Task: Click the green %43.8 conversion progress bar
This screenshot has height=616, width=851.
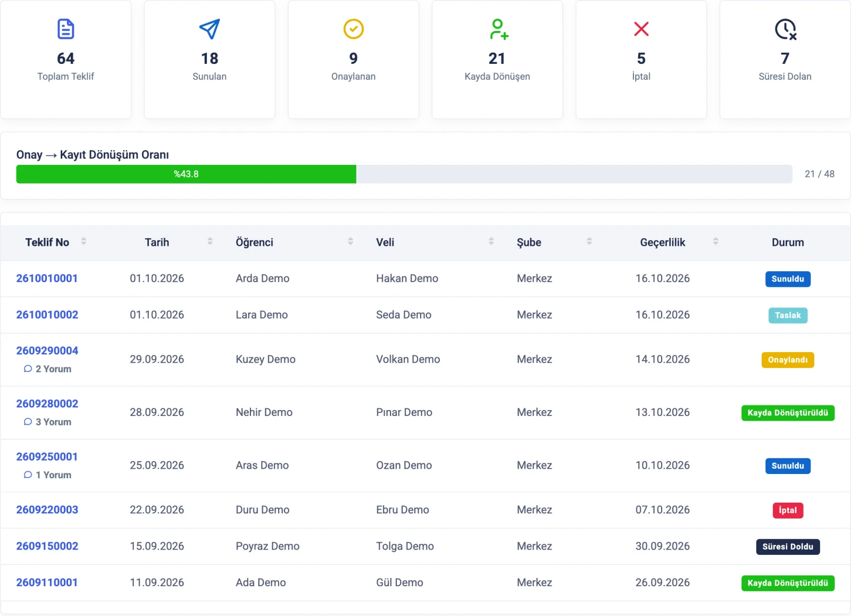Action: 186,174
